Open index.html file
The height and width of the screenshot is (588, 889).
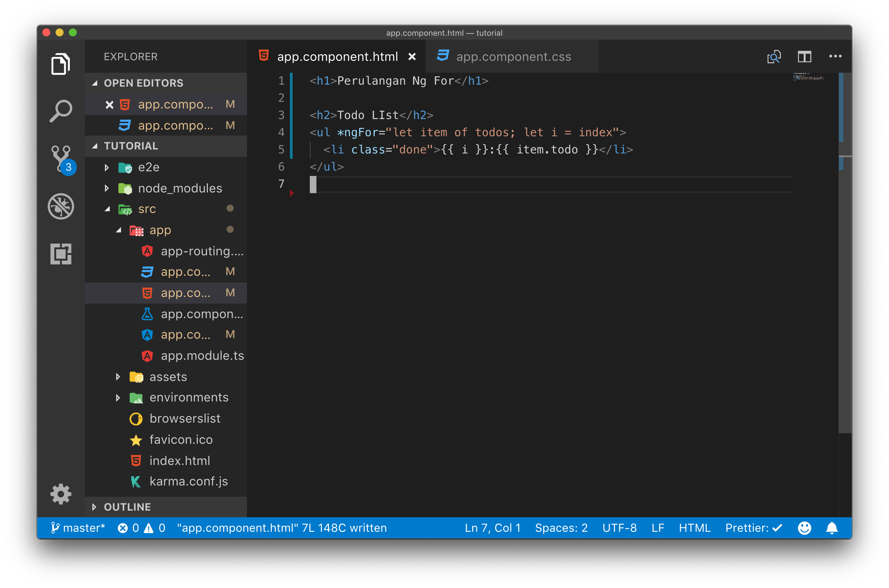click(166, 460)
